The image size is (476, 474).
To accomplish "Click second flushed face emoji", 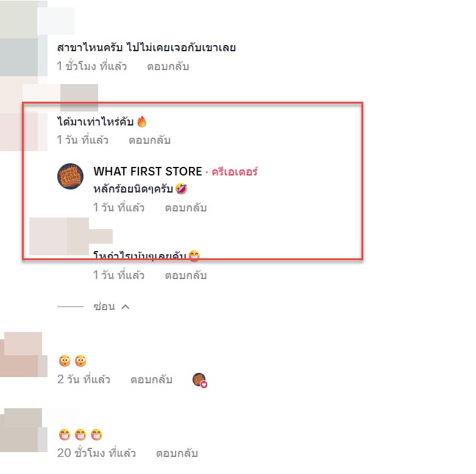I will (x=80, y=361).
